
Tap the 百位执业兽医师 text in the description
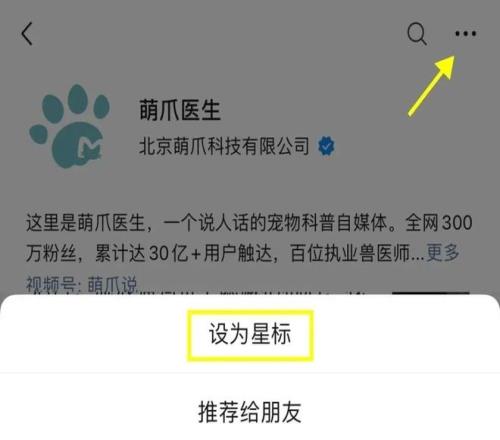[x=350, y=253]
